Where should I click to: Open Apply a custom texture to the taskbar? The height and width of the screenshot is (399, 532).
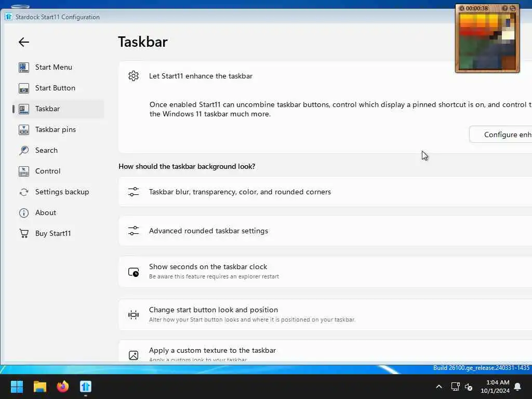325,352
